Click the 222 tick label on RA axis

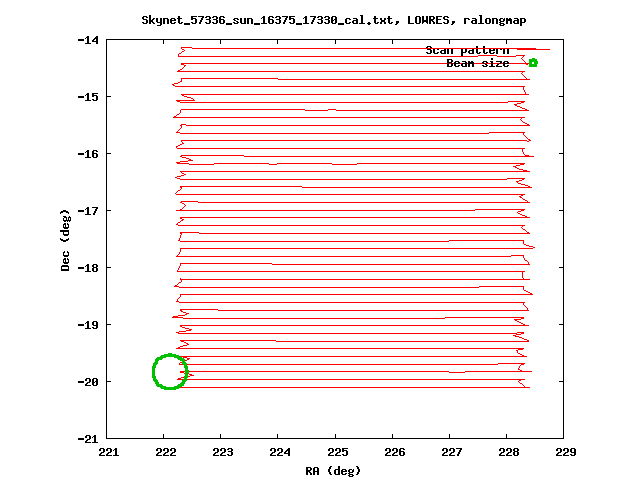coord(166,452)
